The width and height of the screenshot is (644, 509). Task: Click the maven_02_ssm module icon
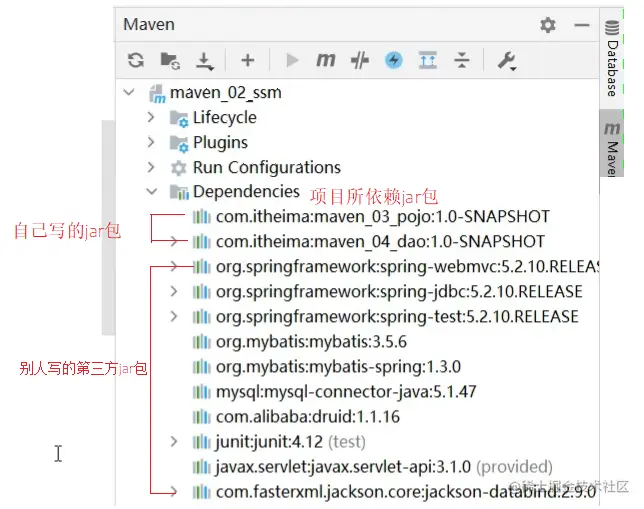point(157,94)
